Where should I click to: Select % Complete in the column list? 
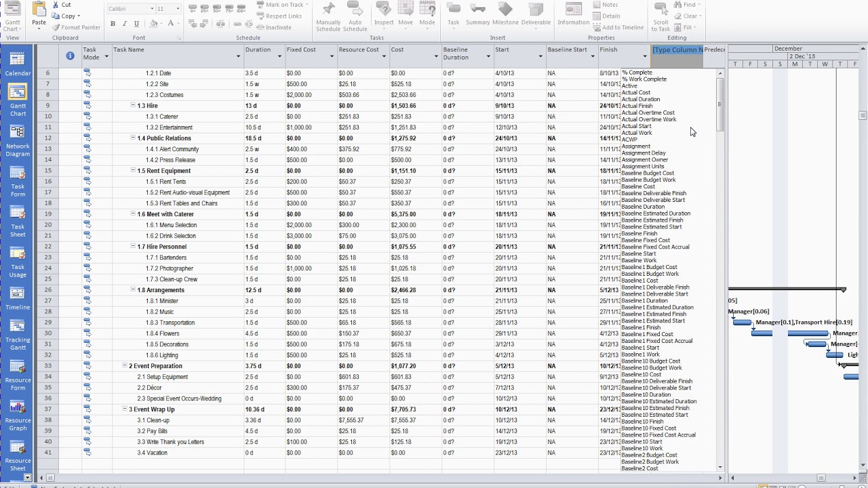[x=637, y=73]
